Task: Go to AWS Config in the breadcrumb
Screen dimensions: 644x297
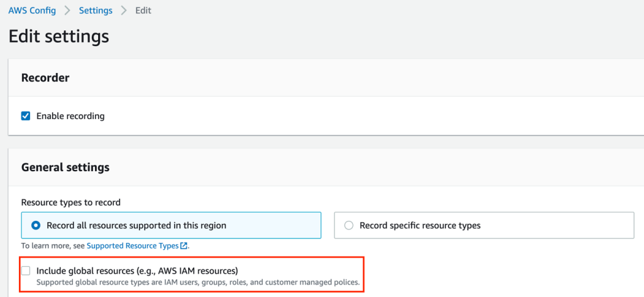Action: click(x=31, y=11)
